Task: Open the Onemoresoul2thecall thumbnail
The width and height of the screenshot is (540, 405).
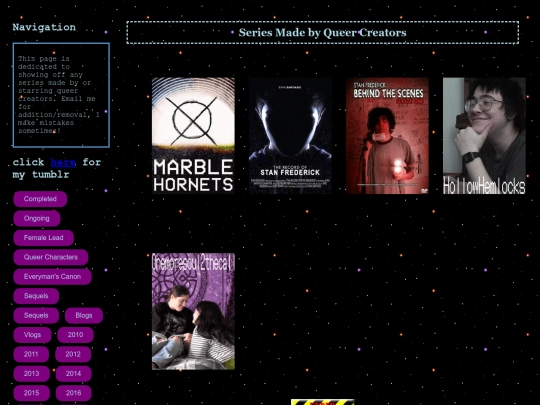Action: [193, 311]
